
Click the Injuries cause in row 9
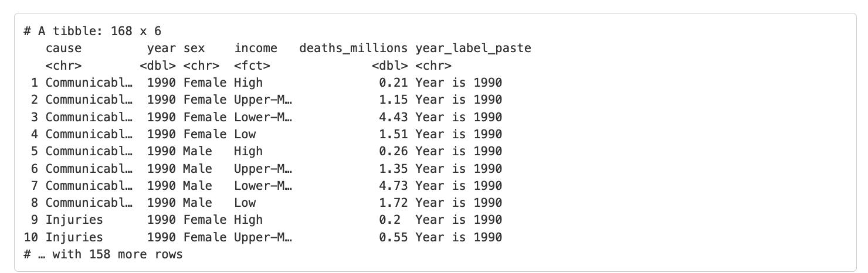(x=74, y=220)
